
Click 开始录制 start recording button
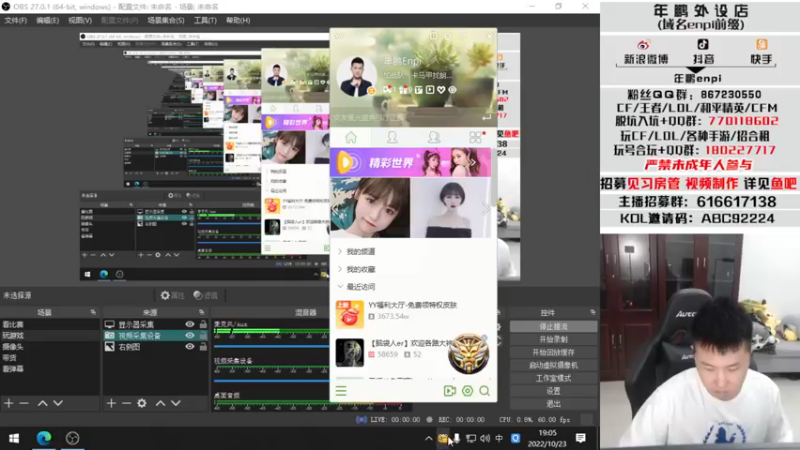[553, 339]
